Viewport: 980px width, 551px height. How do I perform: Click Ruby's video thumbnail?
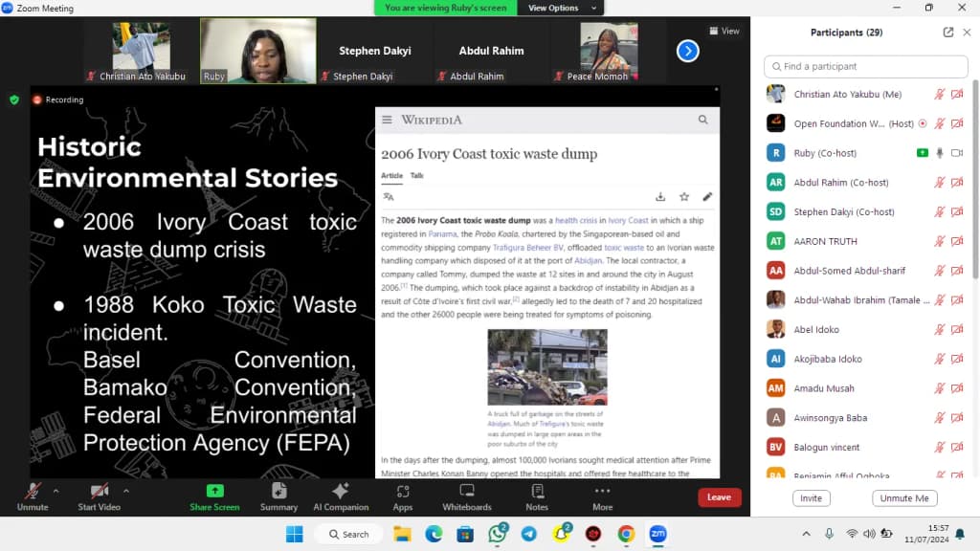[x=258, y=51]
